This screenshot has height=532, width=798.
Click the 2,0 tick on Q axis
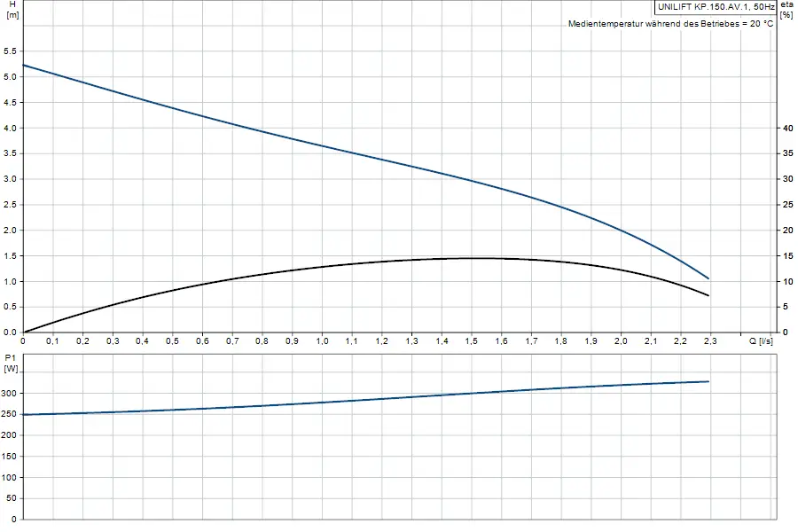[x=621, y=341]
